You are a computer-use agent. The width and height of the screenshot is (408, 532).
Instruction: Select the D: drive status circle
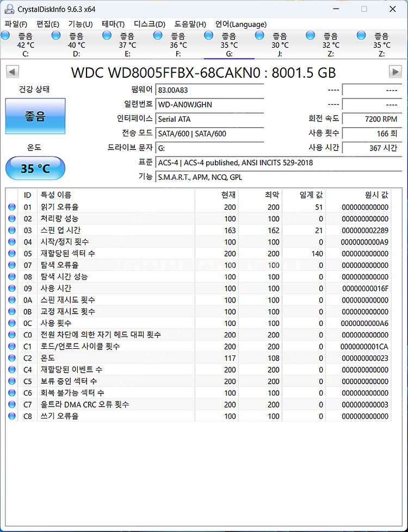[56, 35]
